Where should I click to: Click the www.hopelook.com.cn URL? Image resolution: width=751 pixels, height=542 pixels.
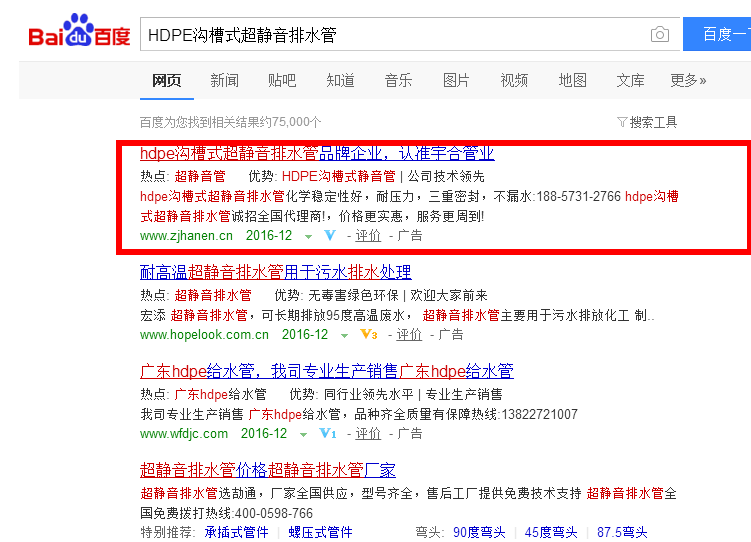click(204, 335)
